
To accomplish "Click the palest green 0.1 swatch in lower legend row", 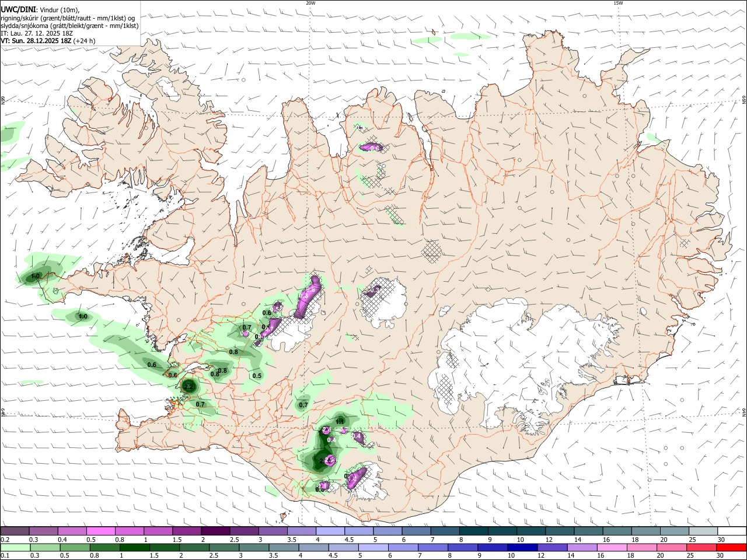I will [x=15, y=548].
